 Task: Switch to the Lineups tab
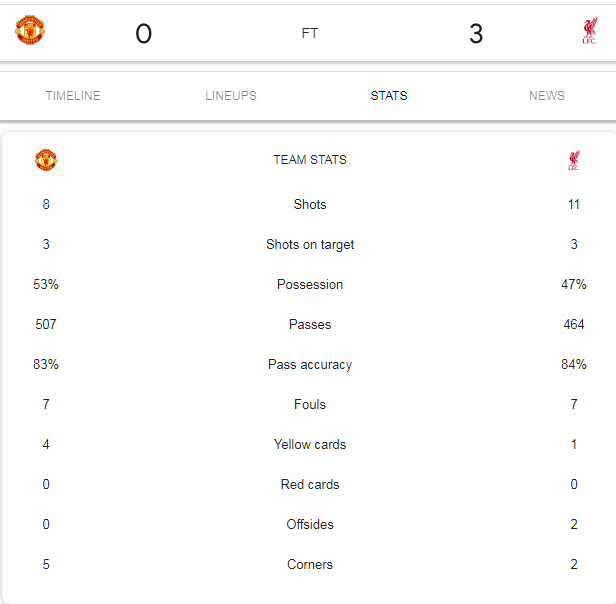231,95
